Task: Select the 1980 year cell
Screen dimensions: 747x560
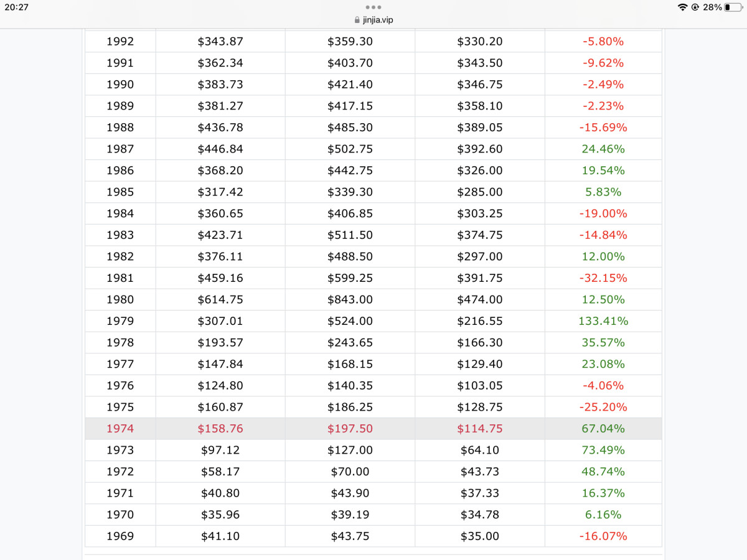Action: pyautogui.click(x=120, y=299)
